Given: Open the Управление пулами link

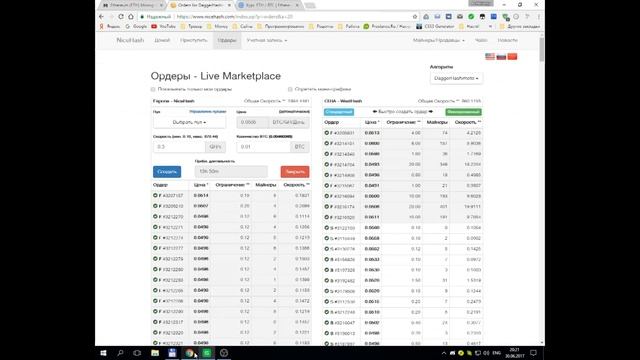Looking at the screenshot, I should coord(207,111).
